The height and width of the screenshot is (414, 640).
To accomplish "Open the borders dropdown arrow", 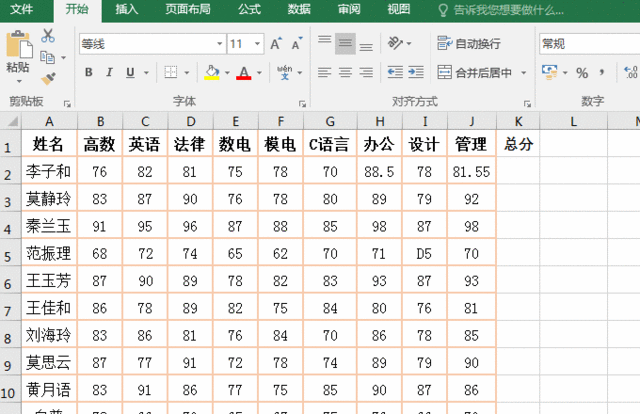I will [187, 73].
